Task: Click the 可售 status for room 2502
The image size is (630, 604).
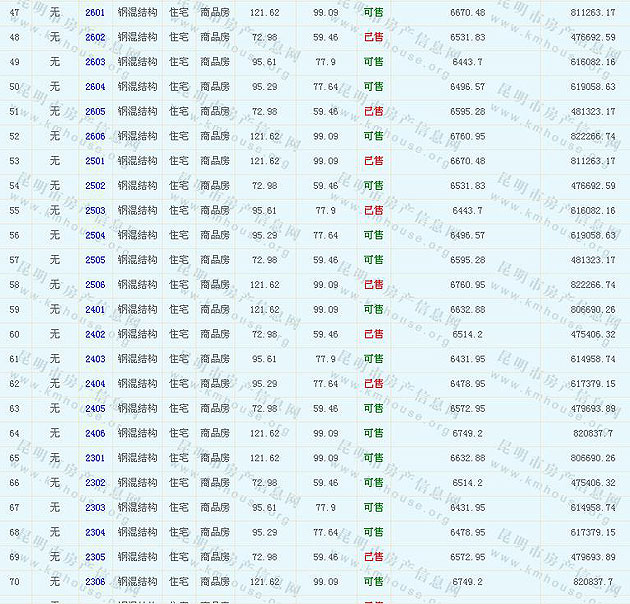Action: tap(373, 186)
